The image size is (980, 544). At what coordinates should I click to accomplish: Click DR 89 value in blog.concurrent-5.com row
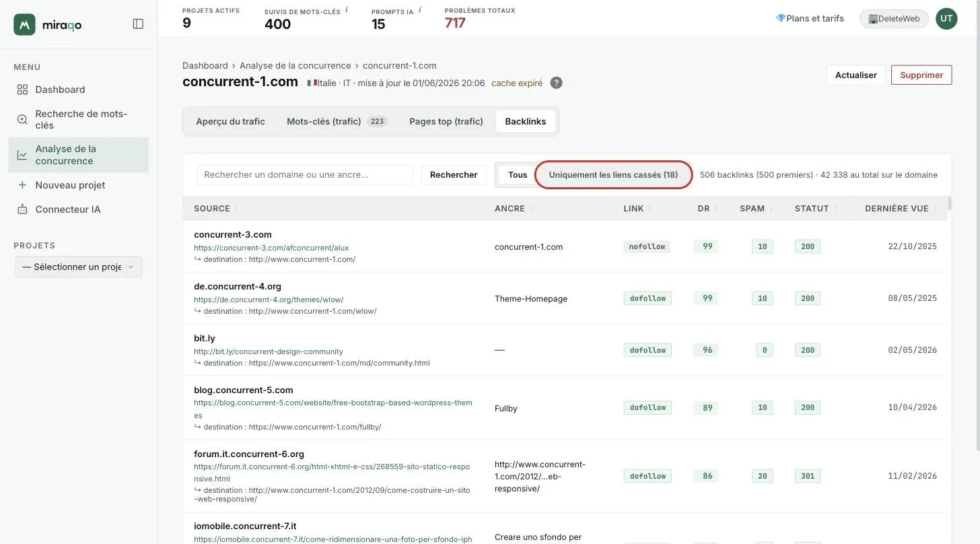point(707,407)
